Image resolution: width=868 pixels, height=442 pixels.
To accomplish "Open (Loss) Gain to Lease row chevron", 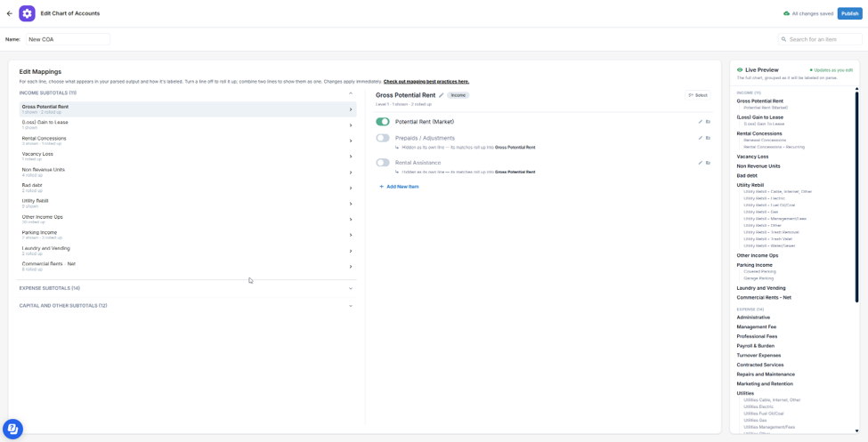I will tap(351, 125).
